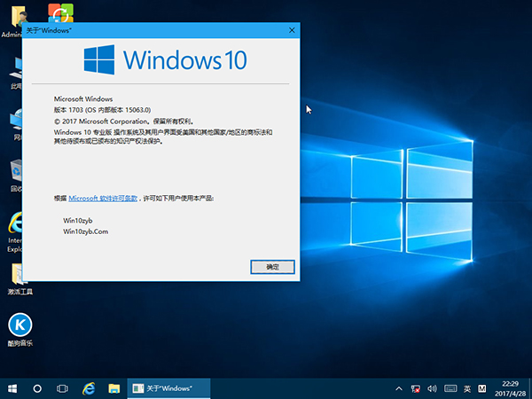This screenshot has height=399, width=532.
Task: Select the 激活工具 desktop folder icon
Action: pyautogui.click(x=16, y=274)
